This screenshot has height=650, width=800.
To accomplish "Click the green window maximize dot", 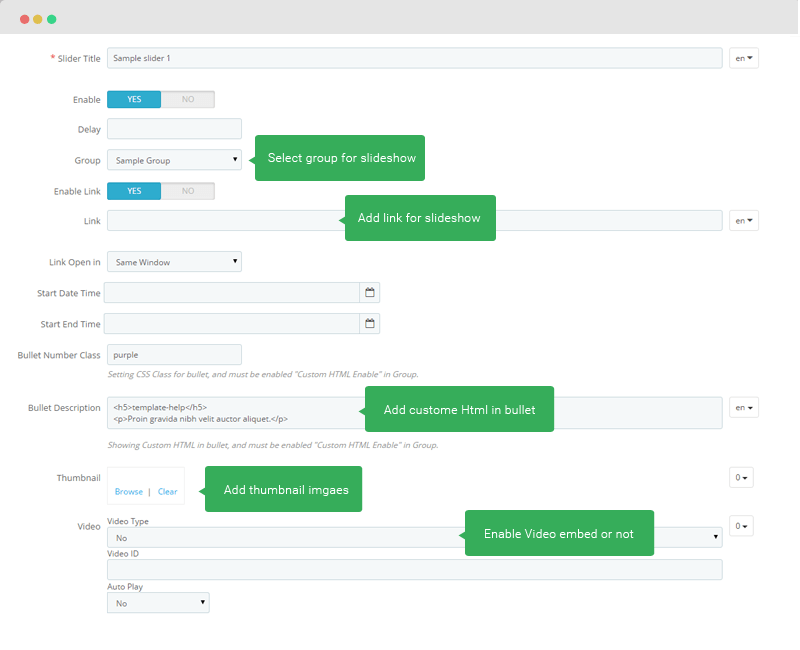I will tap(52, 19).
